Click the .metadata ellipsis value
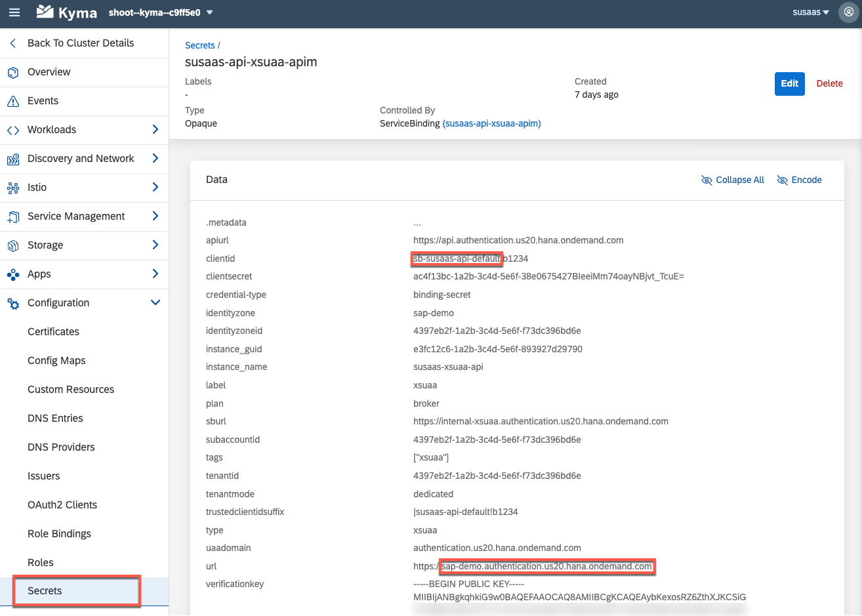This screenshot has height=616, width=862. point(417,222)
